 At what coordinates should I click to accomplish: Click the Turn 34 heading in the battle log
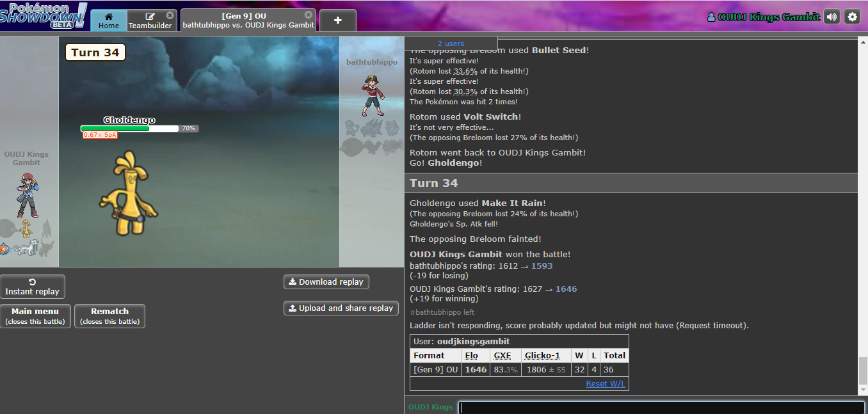[x=434, y=183]
